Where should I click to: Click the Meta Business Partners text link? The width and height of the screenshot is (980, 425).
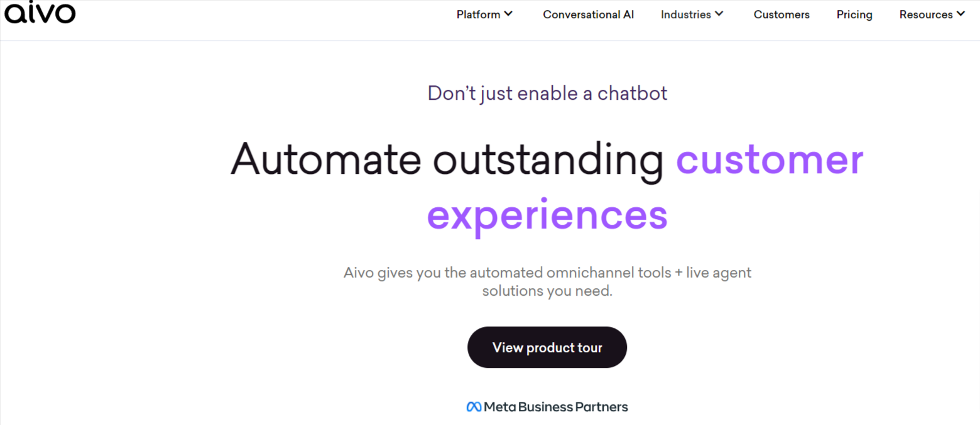click(555, 406)
